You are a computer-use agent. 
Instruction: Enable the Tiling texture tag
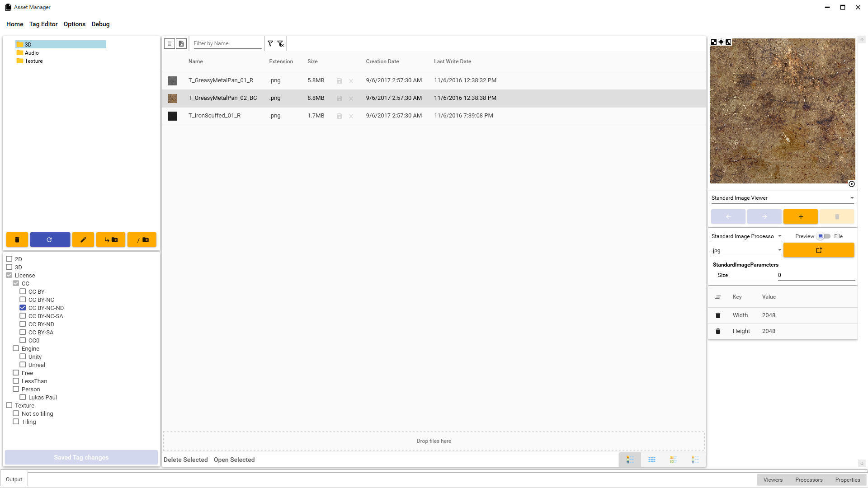click(x=16, y=422)
